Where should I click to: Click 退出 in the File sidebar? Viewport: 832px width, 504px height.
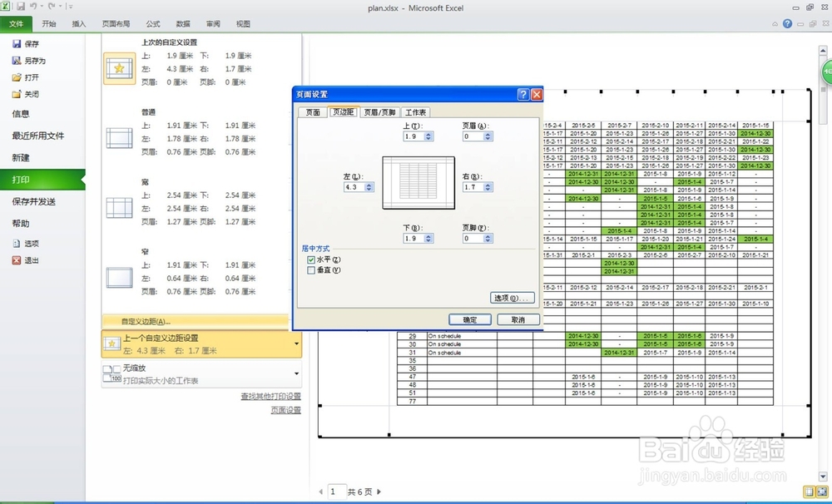(26, 260)
